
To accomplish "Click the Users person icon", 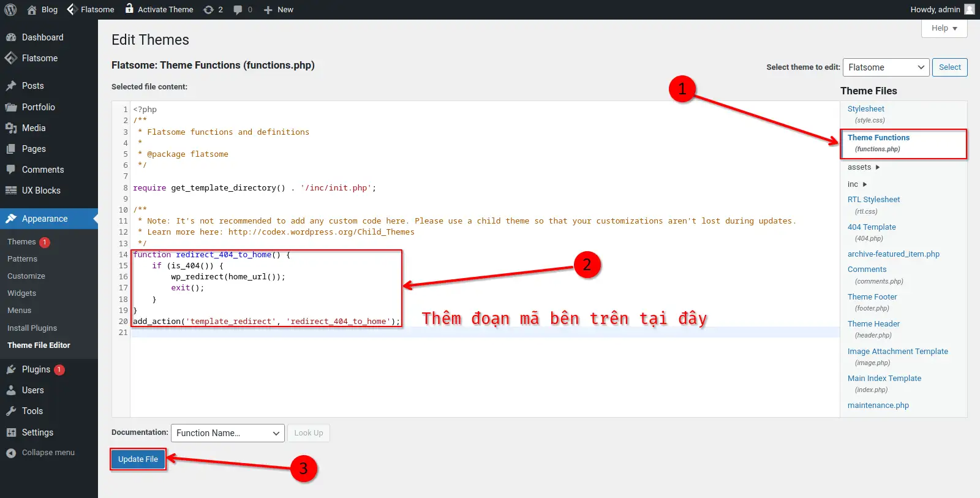I will click(11, 390).
